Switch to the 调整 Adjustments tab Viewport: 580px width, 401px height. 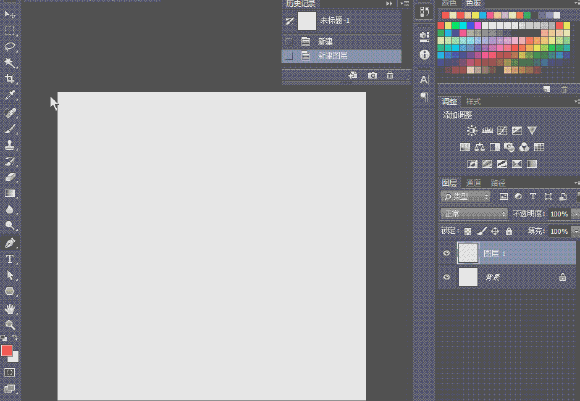coord(449,101)
